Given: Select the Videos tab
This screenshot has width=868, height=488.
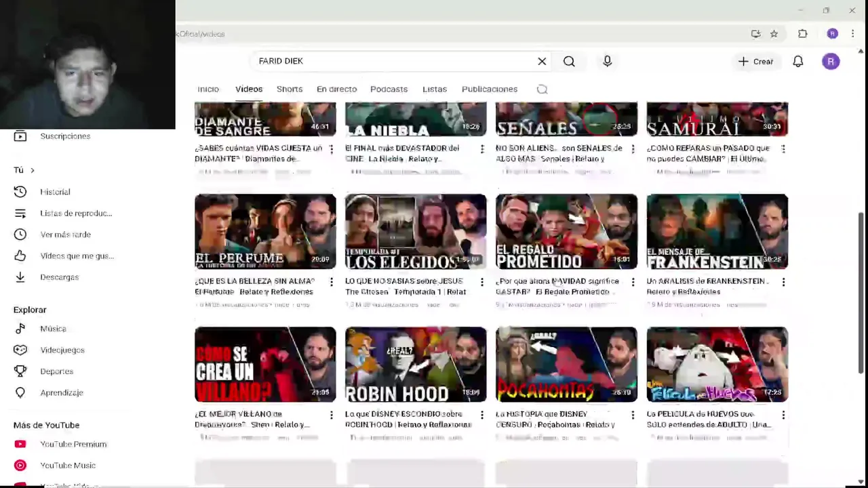Looking at the screenshot, I should click(x=249, y=89).
